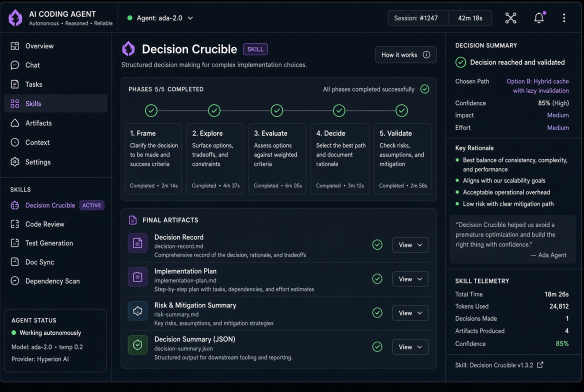This screenshot has height=392, width=584.
Task: Click How it works button
Action: [x=405, y=55]
